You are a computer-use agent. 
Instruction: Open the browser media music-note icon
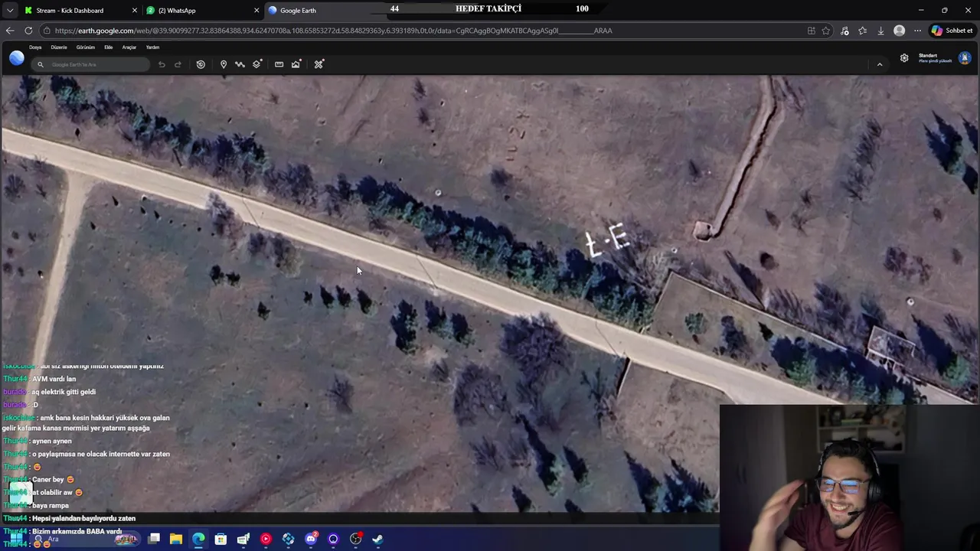point(844,31)
